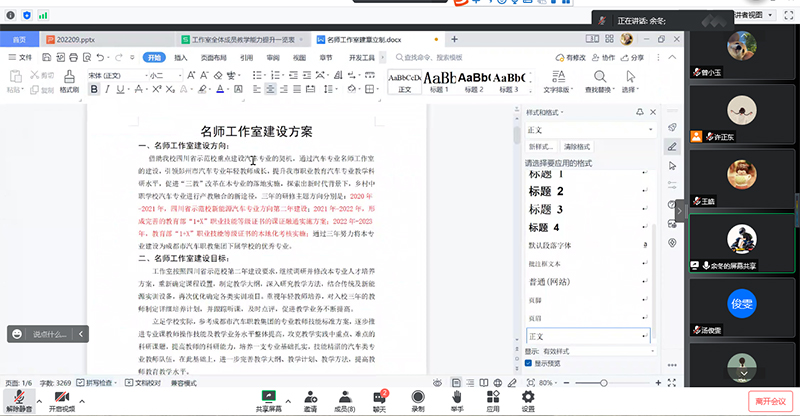Viewport: 800px width, 416px height.
Task: Click the Record (录制) meeting icon
Action: [418, 398]
